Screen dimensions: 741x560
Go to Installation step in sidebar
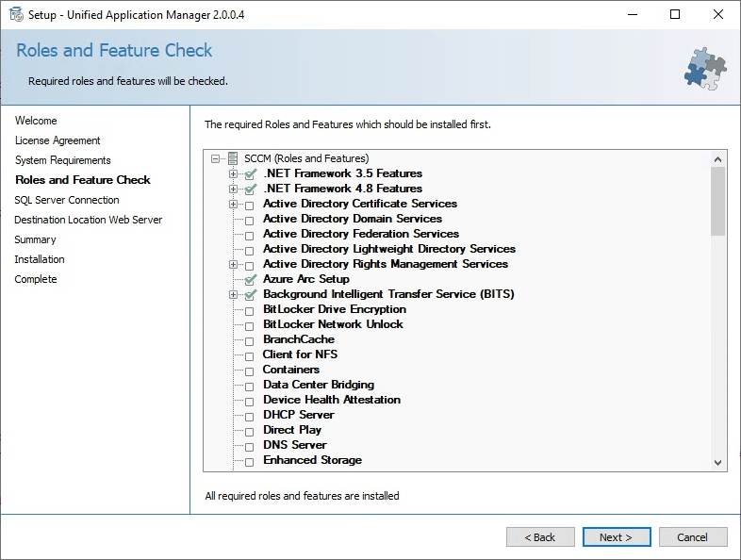coord(40,259)
